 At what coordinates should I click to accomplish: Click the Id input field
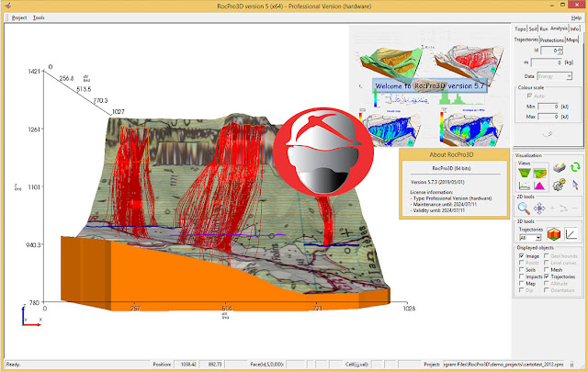[x=549, y=51]
